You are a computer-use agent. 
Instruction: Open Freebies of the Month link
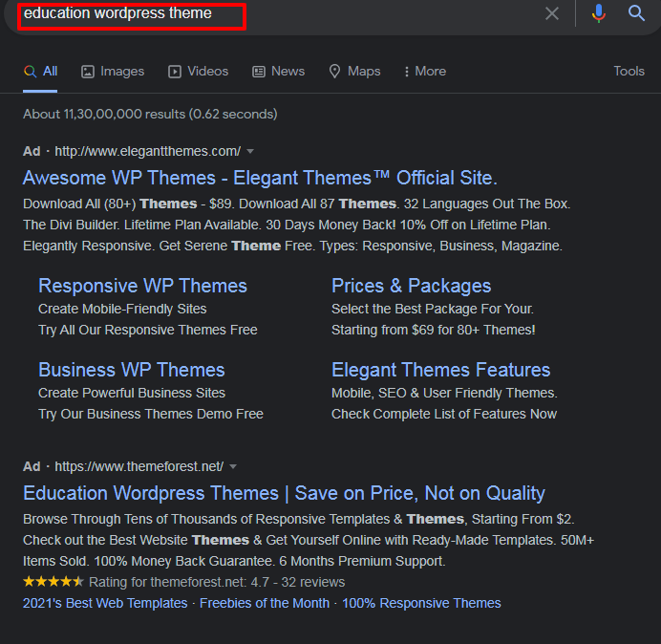[x=265, y=604]
